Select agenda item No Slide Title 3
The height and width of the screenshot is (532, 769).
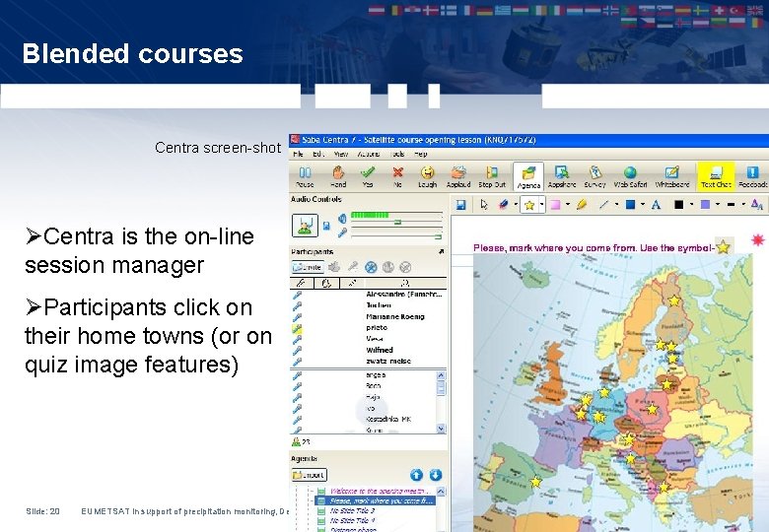point(353,511)
